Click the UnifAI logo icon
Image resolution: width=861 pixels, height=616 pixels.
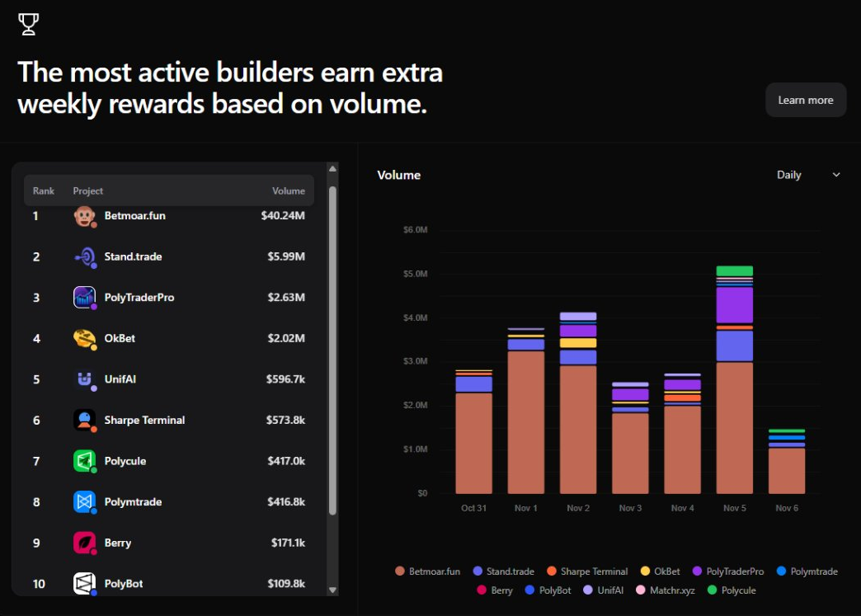coord(84,379)
